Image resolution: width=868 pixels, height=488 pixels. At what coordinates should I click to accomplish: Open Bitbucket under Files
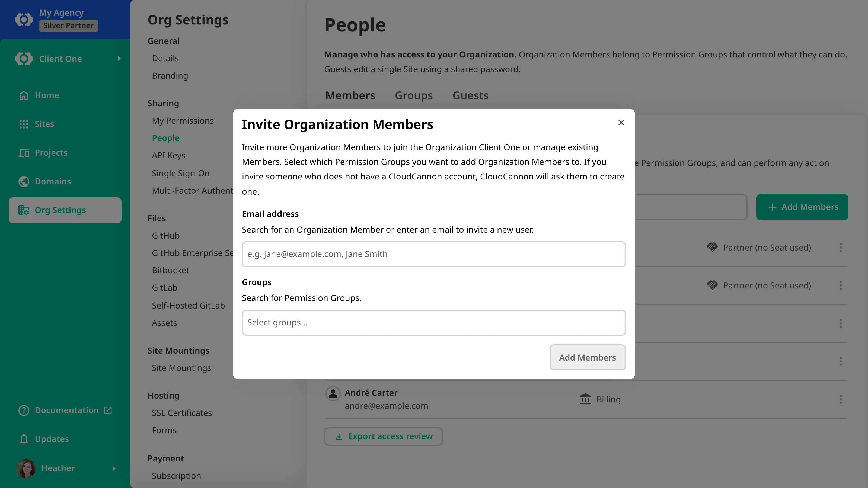pyautogui.click(x=170, y=271)
